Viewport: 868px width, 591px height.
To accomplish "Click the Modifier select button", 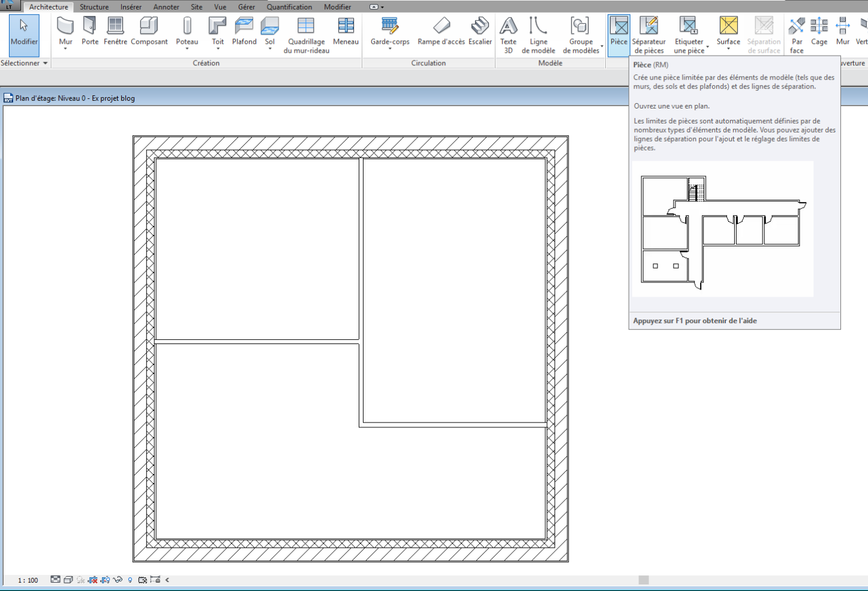I will point(24,36).
